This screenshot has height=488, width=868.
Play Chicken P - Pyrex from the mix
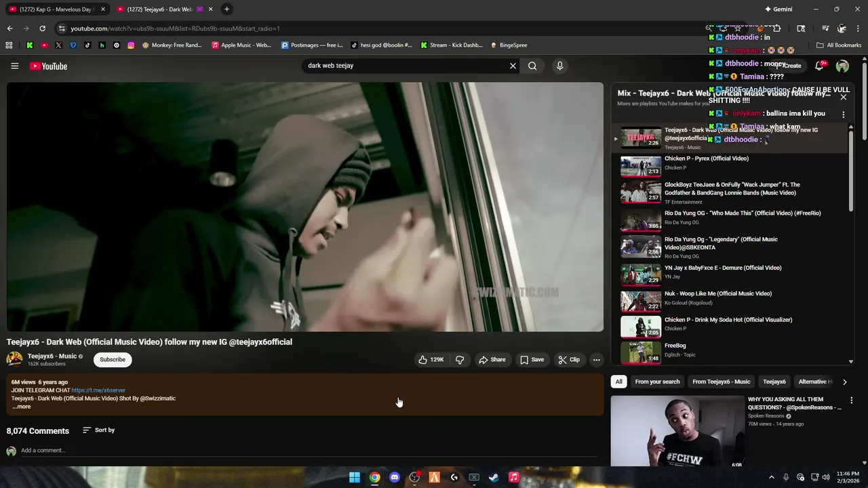coord(731,165)
